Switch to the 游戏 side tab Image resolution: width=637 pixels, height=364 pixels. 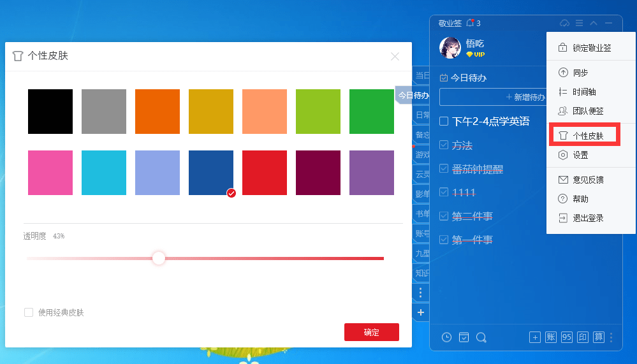(x=421, y=154)
